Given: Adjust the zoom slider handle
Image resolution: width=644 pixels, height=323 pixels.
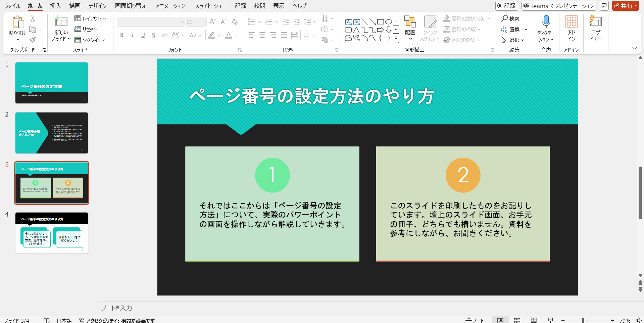Looking at the screenshot, I should [x=583, y=321].
